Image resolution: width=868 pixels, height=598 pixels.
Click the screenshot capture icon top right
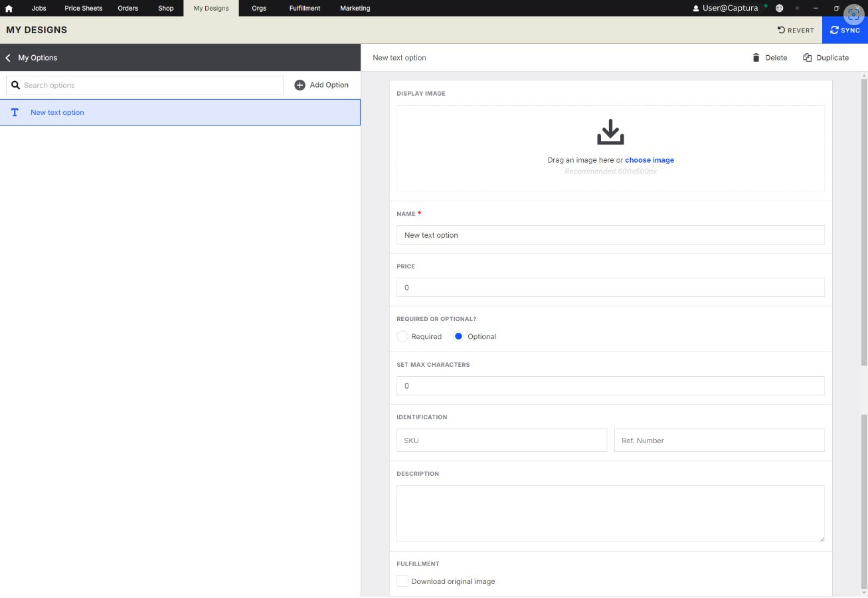pyautogui.click(x=853, y=15)
